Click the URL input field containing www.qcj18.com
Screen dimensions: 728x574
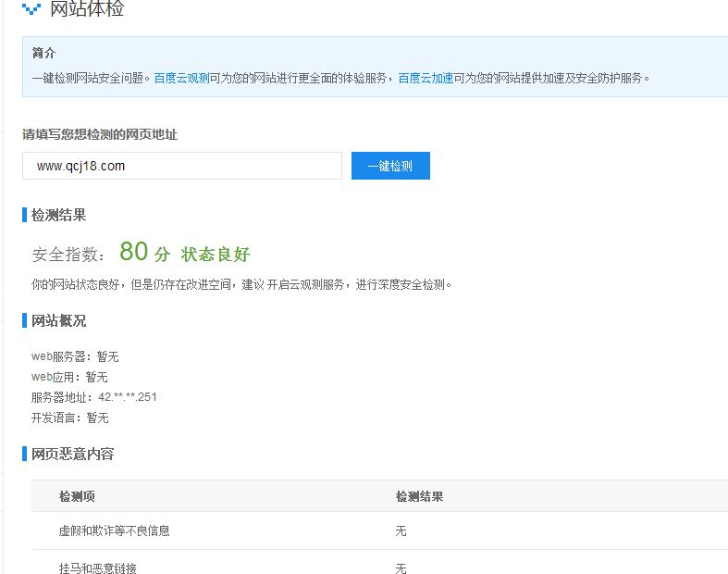pyautogui.click(x=182, y=166)
